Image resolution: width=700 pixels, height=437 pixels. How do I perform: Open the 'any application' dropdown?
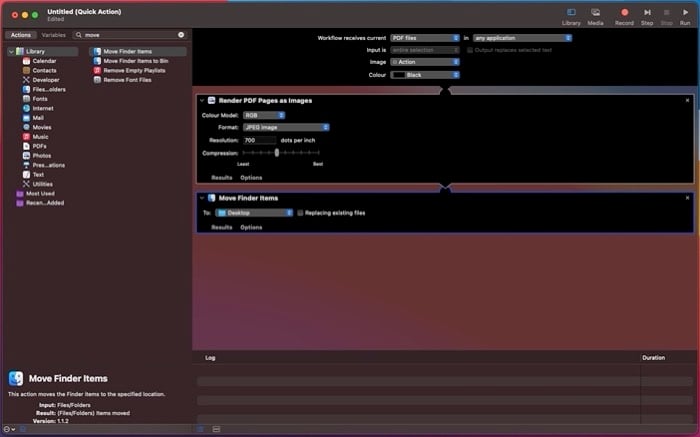tap(522, 38)
